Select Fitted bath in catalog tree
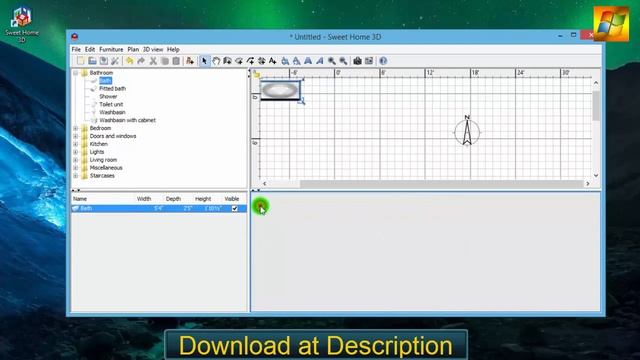Image resolution: width=640 pixels, height=360 pixels. tap(112, 89)
